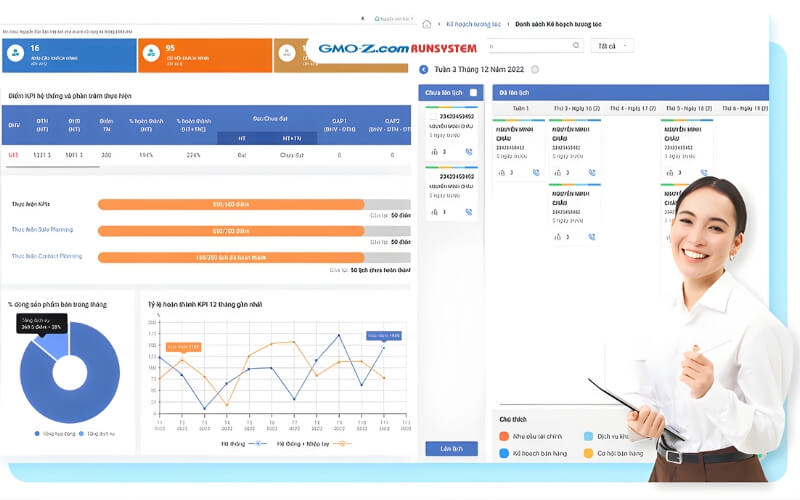The height and width of the screenshot is (500, 800).
Task: Open the blue 16 summary tile
Action: (x=69, y=55)
